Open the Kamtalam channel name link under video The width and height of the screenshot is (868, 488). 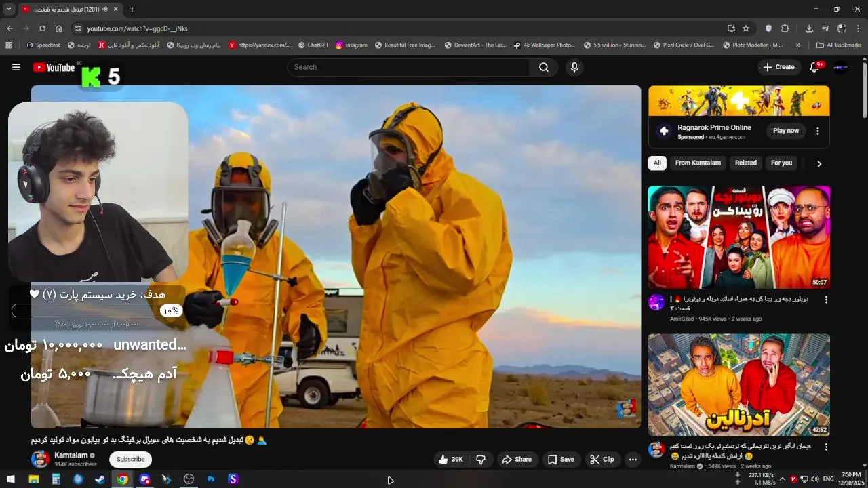click(x=71, y=455)
